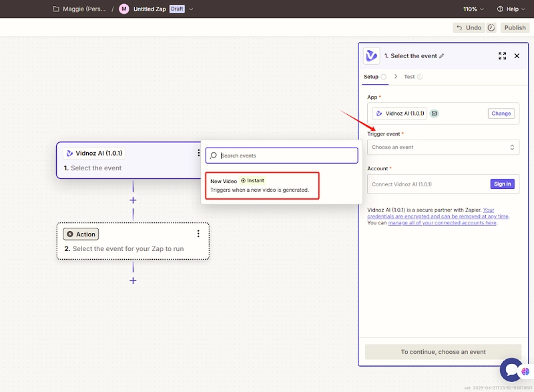Open the chat support bubble
534x392 pixels.
pyautogui.click(x=513, y=371)
